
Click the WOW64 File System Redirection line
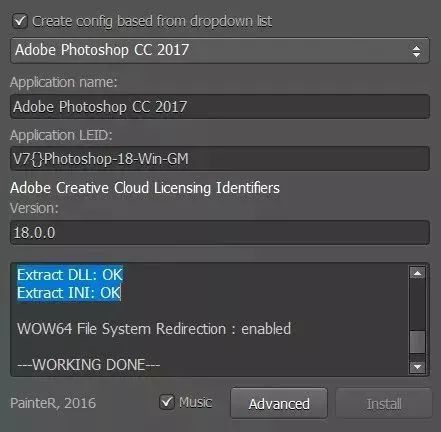pyautogui.click(x=154, y=329)
